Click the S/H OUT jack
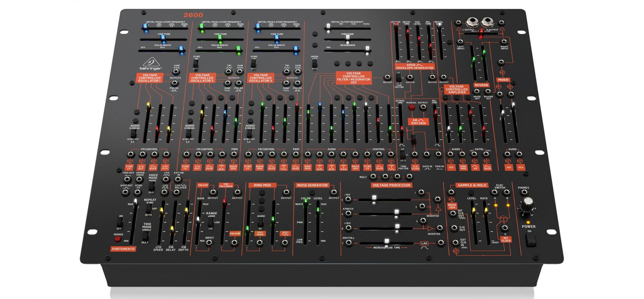 [x=454, y=228]
